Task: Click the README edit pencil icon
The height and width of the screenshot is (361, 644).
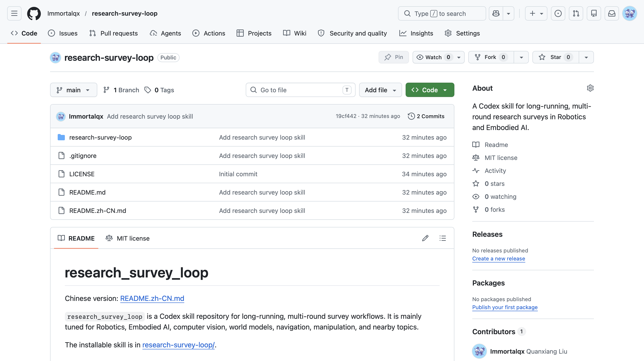Action: pos(425,238)
